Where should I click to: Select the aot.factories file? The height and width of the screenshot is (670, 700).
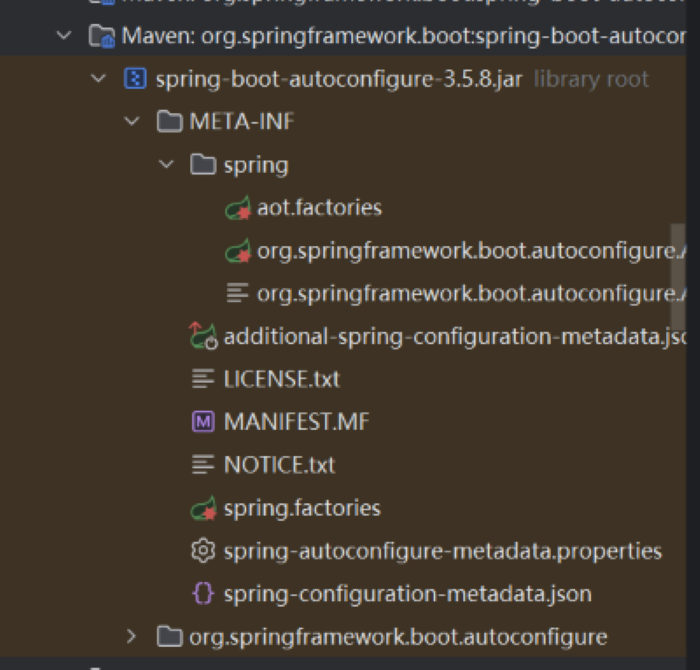(x=320, y=208)
